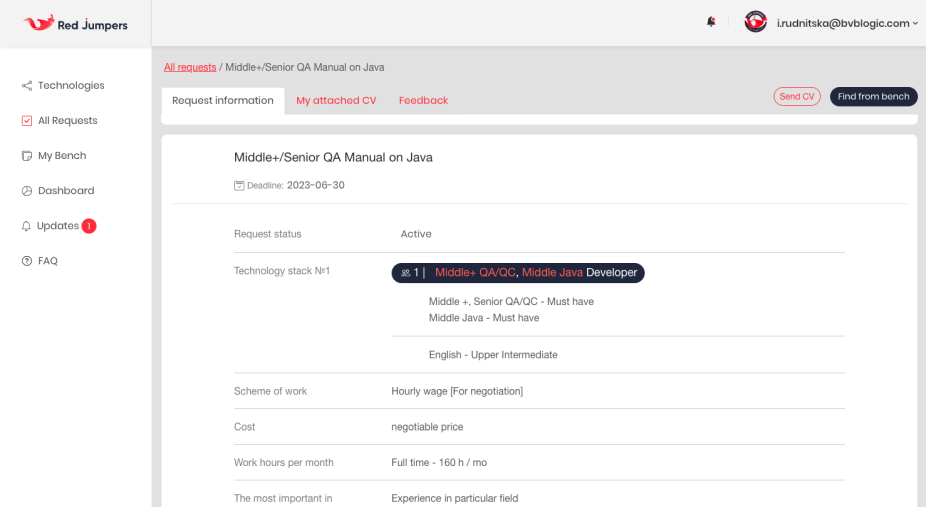
Task: Click the Middle Java Developer tag
Action: (579, 273)
